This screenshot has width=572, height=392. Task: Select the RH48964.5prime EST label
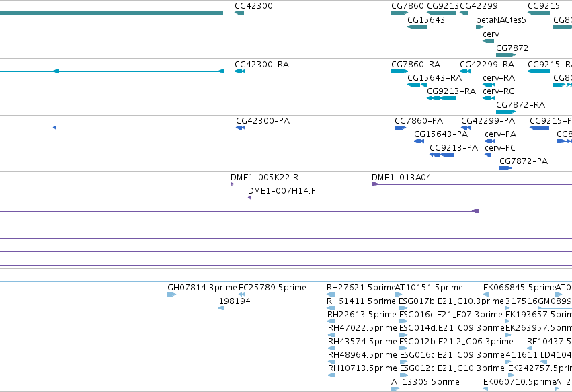pyautogui.click(x=362, y=355)
